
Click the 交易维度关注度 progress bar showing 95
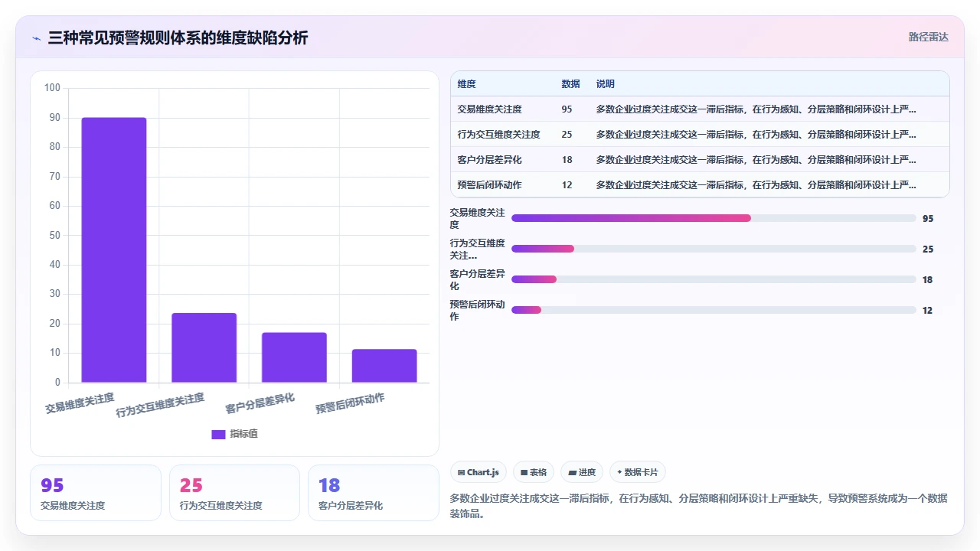pos(714,218)
